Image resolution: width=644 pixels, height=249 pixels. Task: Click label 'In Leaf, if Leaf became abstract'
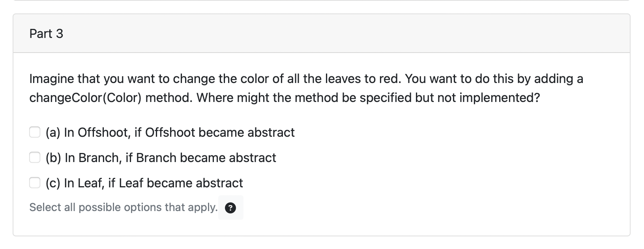click(154, 183)
